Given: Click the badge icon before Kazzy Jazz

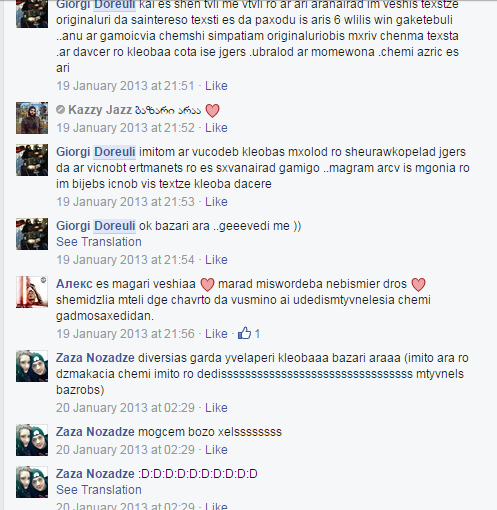Looking at the screenshot, I should click(60, 110).
